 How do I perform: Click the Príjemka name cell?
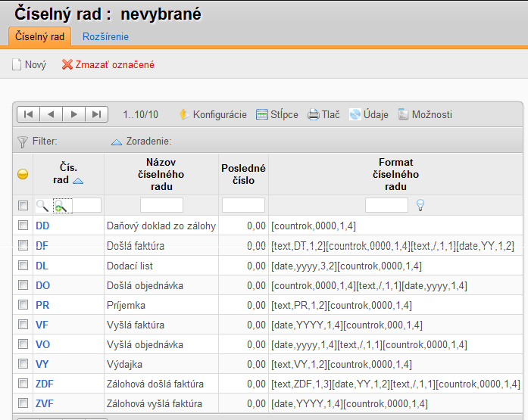(161, 305)
